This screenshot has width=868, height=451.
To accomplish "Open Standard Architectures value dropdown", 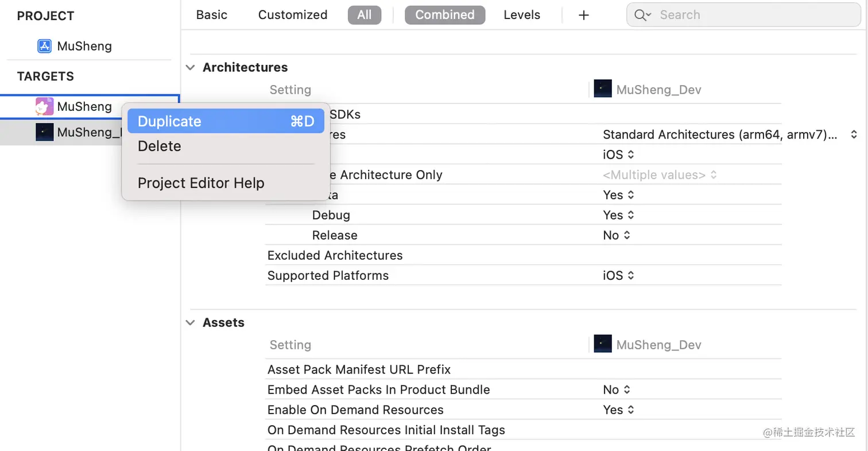I will (730, 134).
